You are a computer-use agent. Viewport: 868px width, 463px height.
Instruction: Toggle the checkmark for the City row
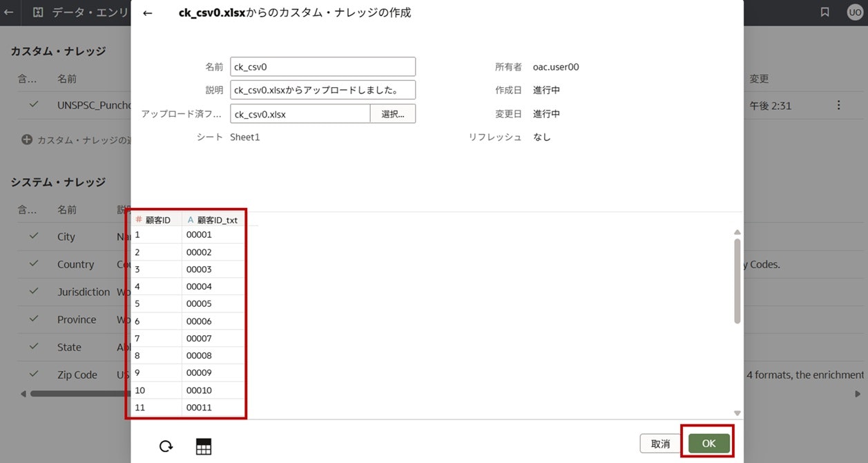(x=33, y=236)
